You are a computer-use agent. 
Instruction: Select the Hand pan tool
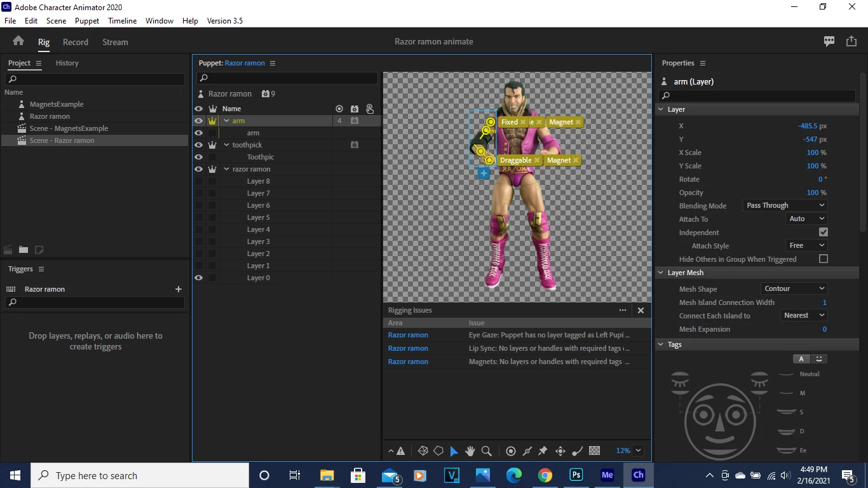(470, 451)
